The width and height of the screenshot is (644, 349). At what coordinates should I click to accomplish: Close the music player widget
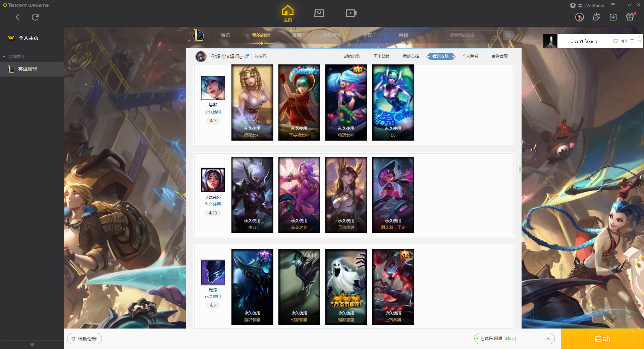tap(639, 37)
